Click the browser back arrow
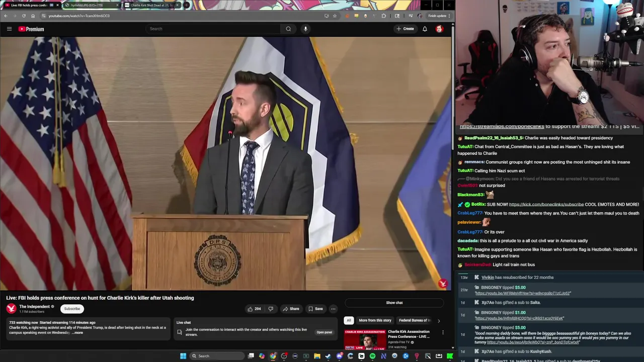The height and width of the screenshot is (362, 644). [x=6, y=16]
